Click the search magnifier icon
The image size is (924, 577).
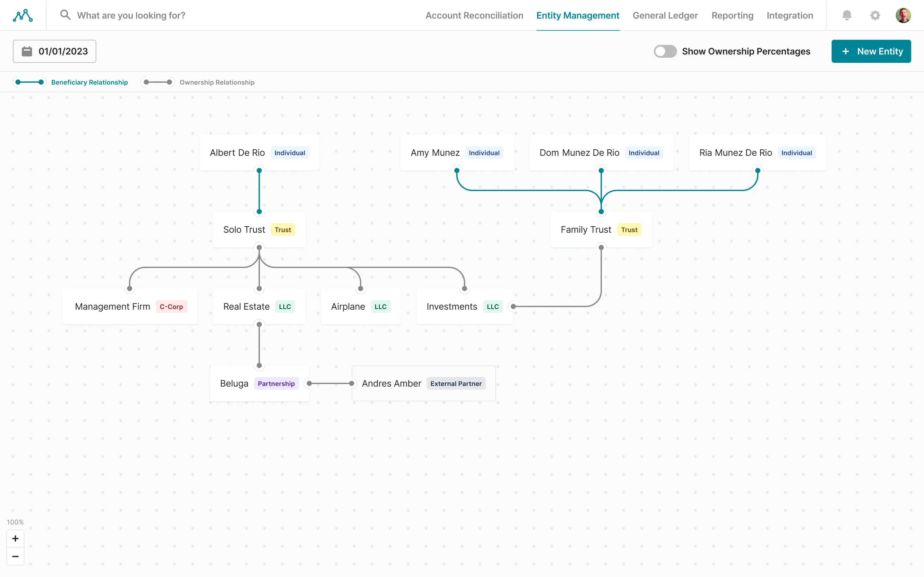click(65, 15)
